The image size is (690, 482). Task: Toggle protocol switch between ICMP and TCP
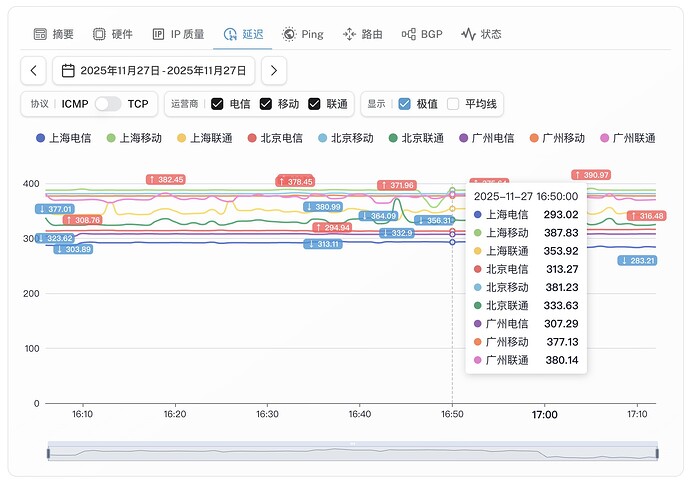(108, 104)
